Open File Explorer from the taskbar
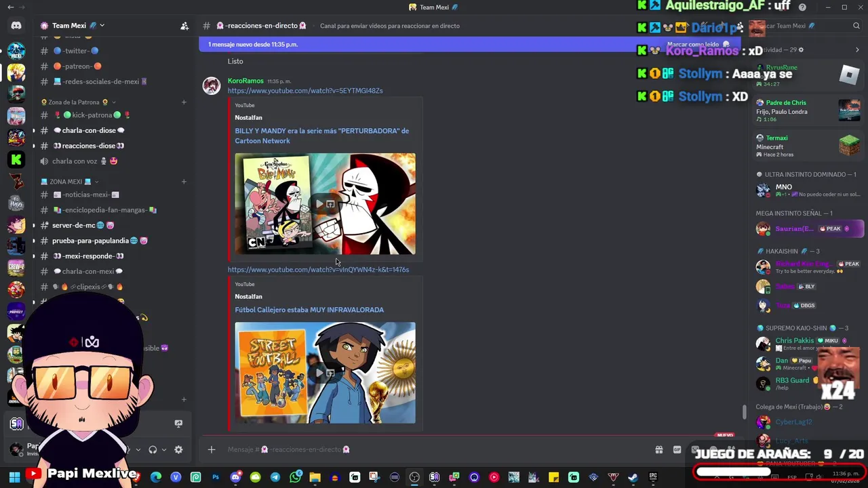 click(x=315, y=477)
